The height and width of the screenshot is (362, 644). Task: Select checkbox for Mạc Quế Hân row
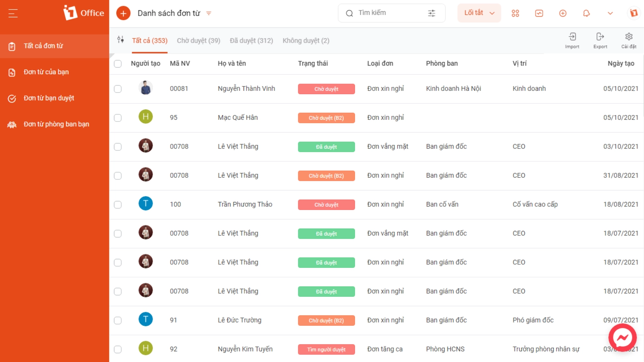point(118,118)
